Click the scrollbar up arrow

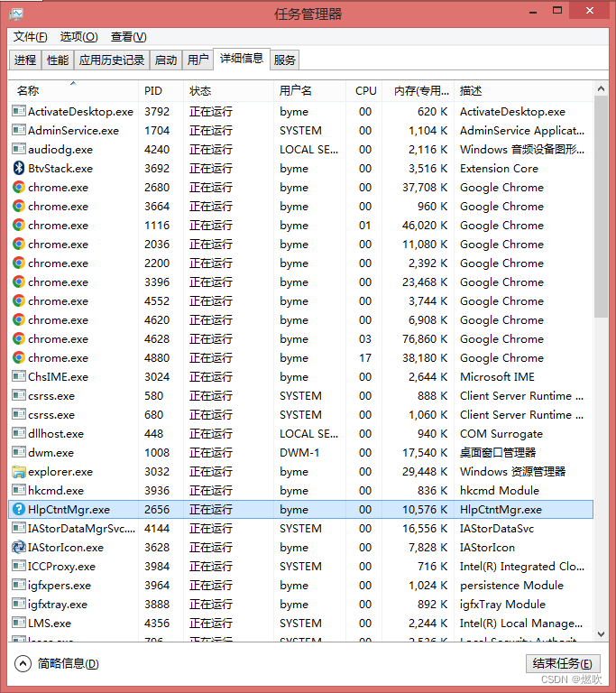tap(601, 88)
